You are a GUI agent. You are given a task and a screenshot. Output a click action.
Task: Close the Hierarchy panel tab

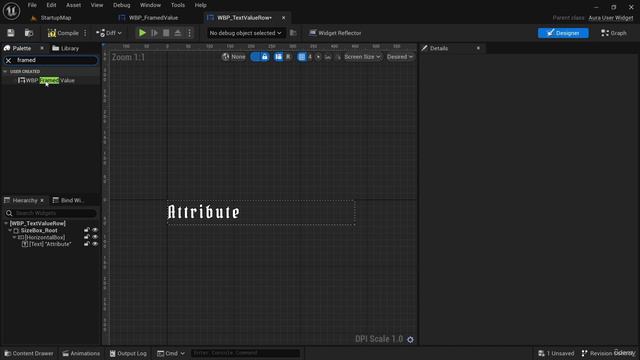[42, 200]
